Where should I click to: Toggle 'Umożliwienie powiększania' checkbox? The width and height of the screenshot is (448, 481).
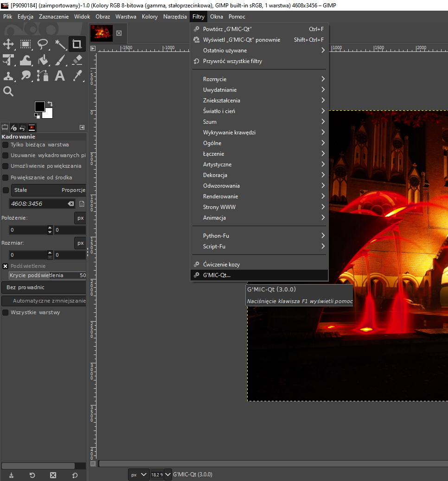coord(6,166)
